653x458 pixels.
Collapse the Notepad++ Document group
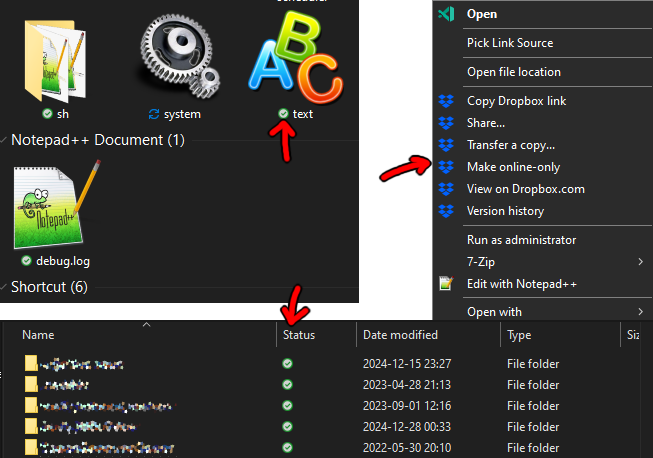point(5,141)
